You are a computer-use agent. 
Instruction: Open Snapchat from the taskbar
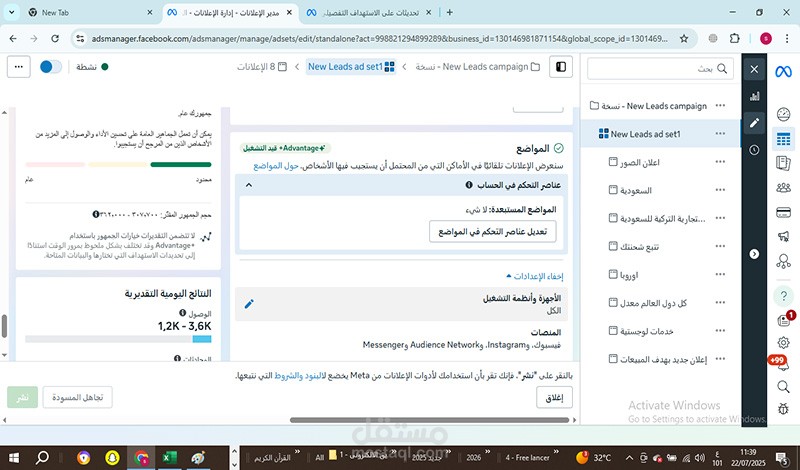click(112, 458)
